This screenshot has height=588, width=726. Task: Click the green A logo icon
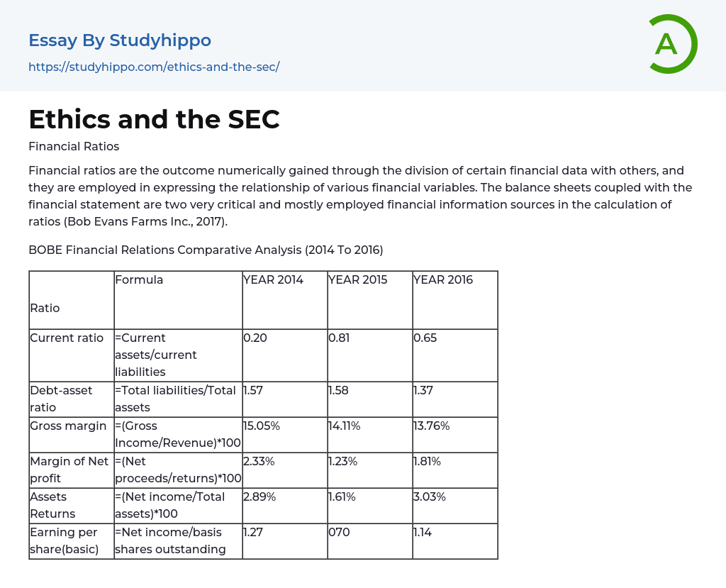coord(672,44)
